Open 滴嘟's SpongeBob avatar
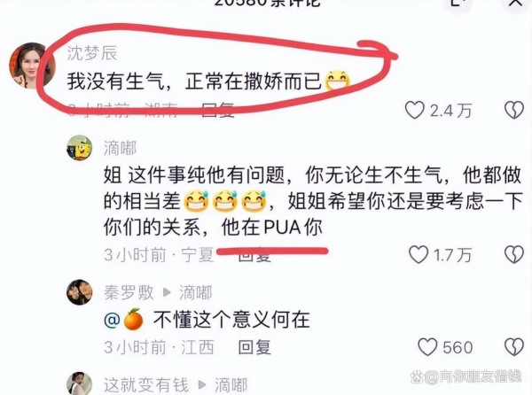532x395 pixels. point(80,148)
